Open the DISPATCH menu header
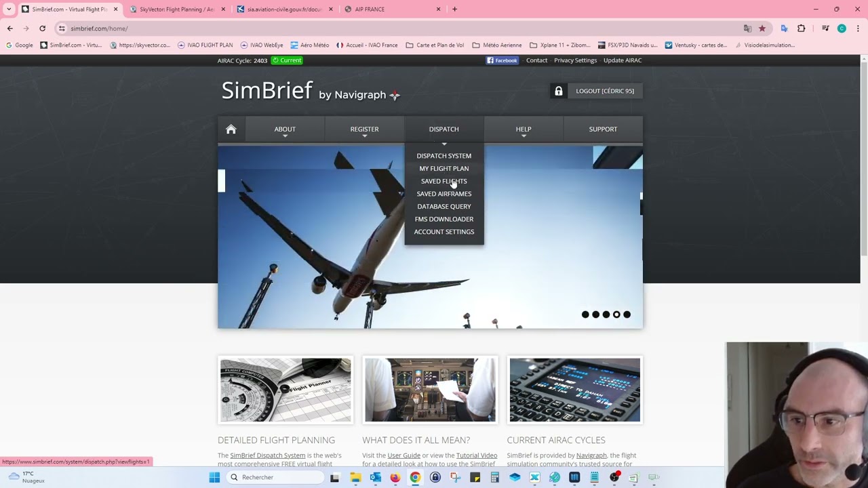 444,129
